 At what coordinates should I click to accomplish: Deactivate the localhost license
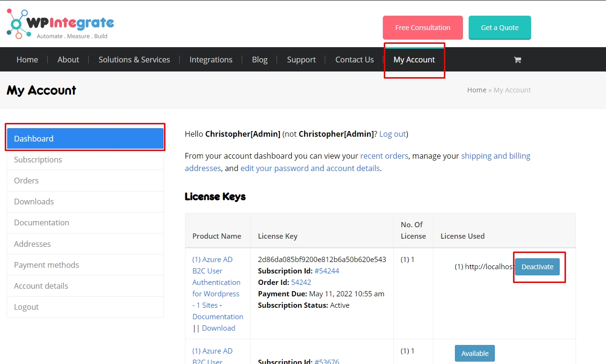(x=537, y=267)
